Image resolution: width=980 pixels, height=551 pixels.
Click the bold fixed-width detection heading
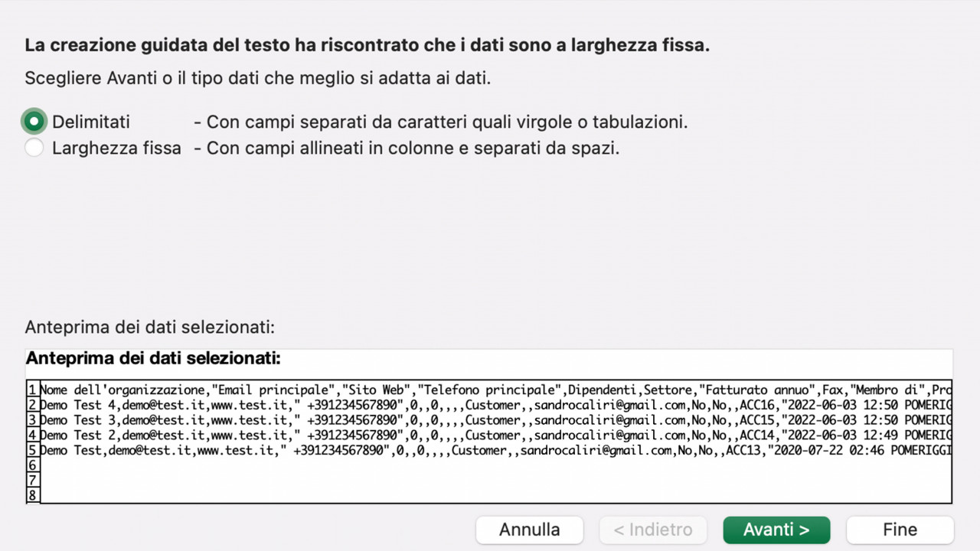click(367, 45)
